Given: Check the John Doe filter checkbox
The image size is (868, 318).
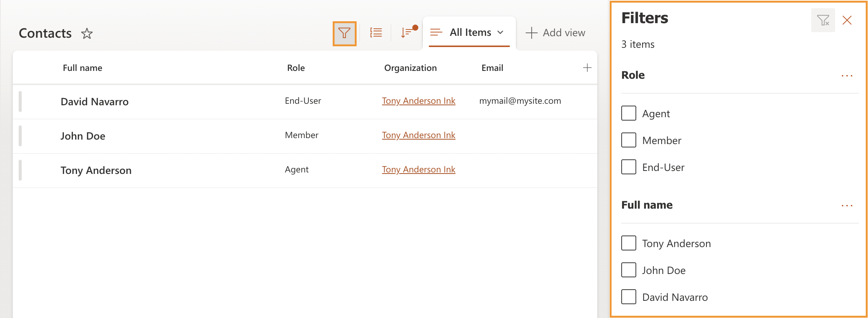Looking at the screenshot, I should [x=629, y=270].
